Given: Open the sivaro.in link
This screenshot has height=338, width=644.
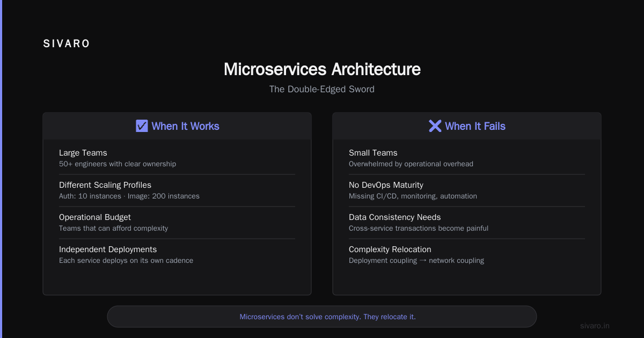Looking at the screenshot, I should pos(595,326).
